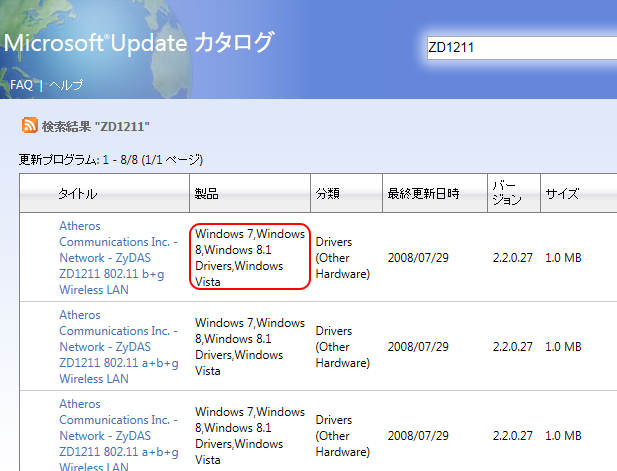This screenshot has width=617, height=471.
Task: Select the second row date 2008/07/29
Action: pyautogui.click(x=418, y=347)
